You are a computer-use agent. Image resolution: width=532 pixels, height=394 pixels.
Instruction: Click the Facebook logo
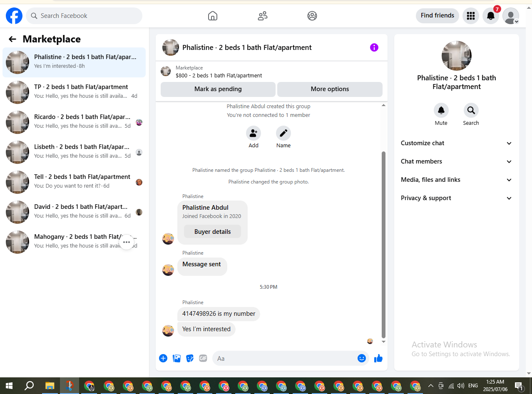tap(14, 16)
